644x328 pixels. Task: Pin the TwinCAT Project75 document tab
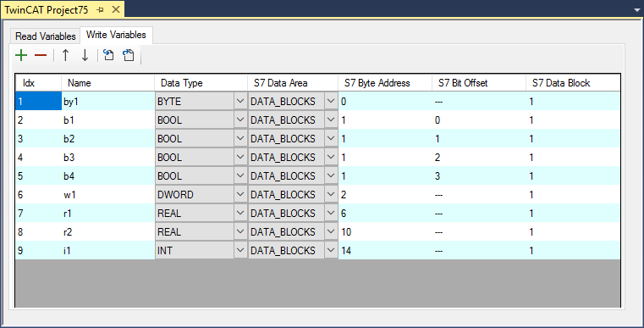click(x=101, y=10)
